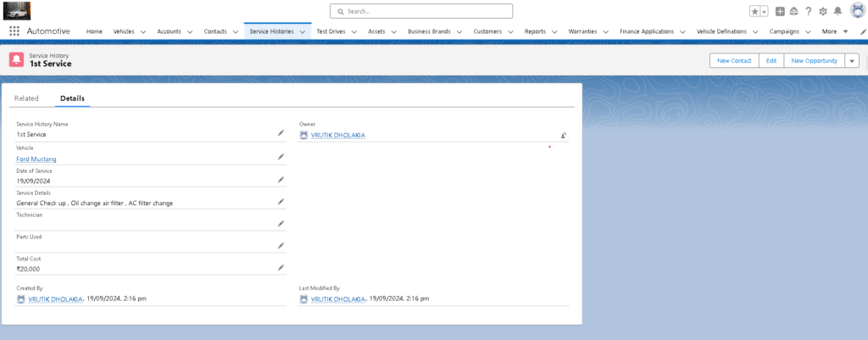Open the favorites list dropdown arrow
The width and height of the screenshot is (868, 340).
tap(765, 11)
